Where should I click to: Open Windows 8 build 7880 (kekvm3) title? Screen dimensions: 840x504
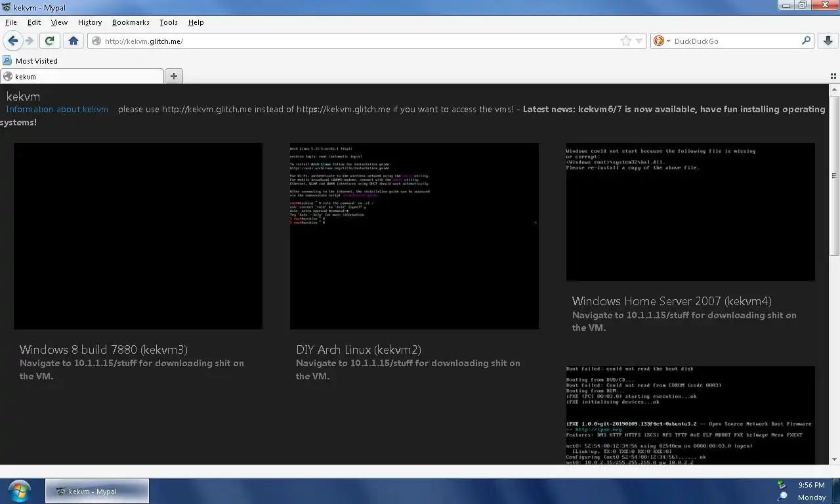coord(104,350)
